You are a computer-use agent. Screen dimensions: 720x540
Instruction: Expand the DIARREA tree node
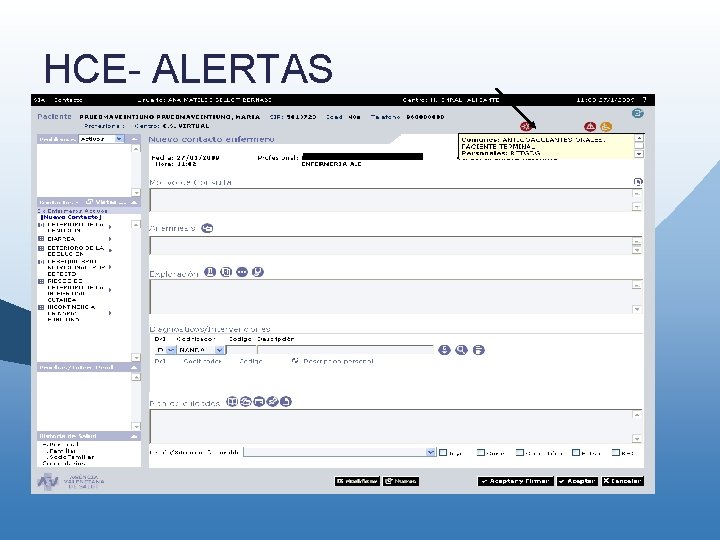[41, 239]
